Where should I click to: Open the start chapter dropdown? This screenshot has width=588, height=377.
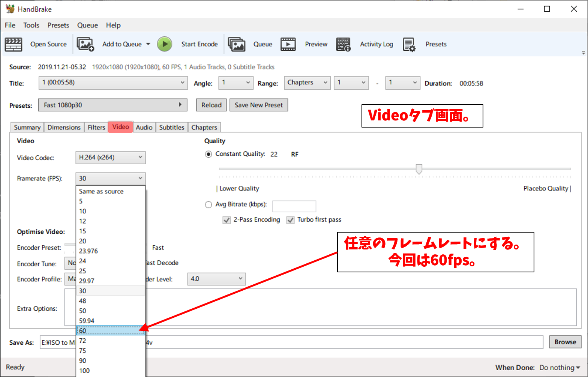351,83
